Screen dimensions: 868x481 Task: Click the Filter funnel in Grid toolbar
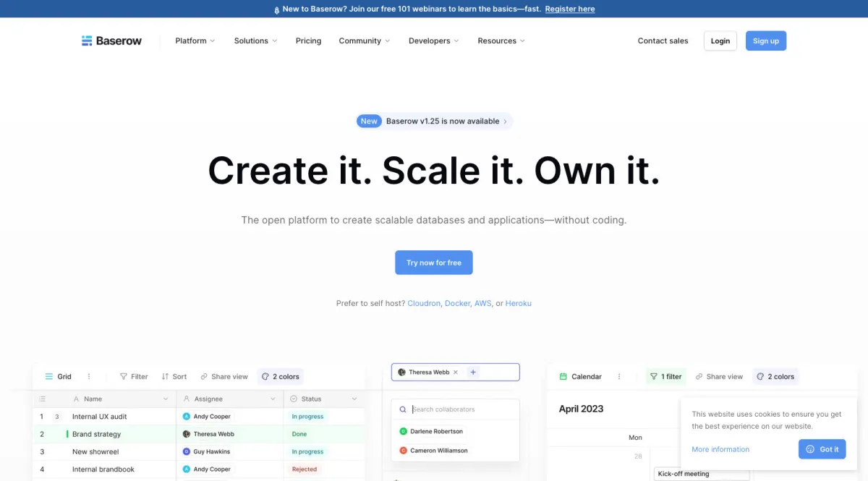click(x=124, y=376)
